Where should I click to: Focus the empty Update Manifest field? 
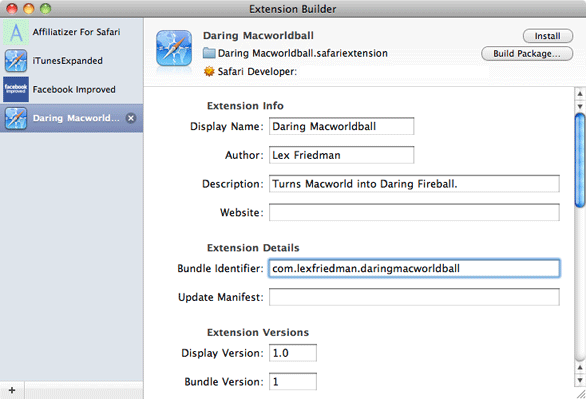point(414,297)
